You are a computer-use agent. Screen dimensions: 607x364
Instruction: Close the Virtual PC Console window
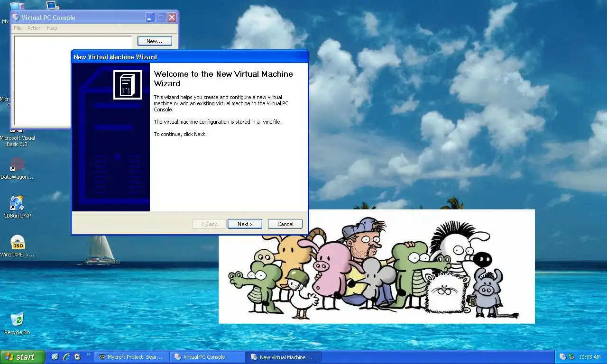click(x=172, y=18)
